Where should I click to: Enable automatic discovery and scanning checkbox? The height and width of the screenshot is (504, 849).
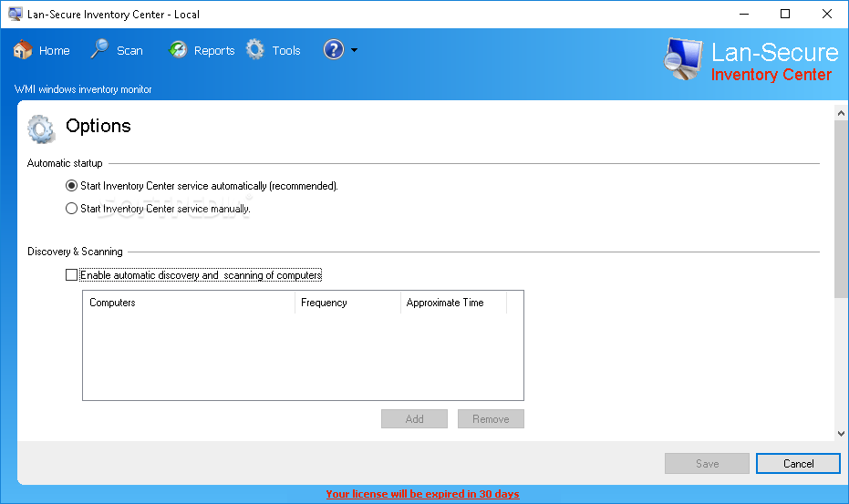(71, 275)
